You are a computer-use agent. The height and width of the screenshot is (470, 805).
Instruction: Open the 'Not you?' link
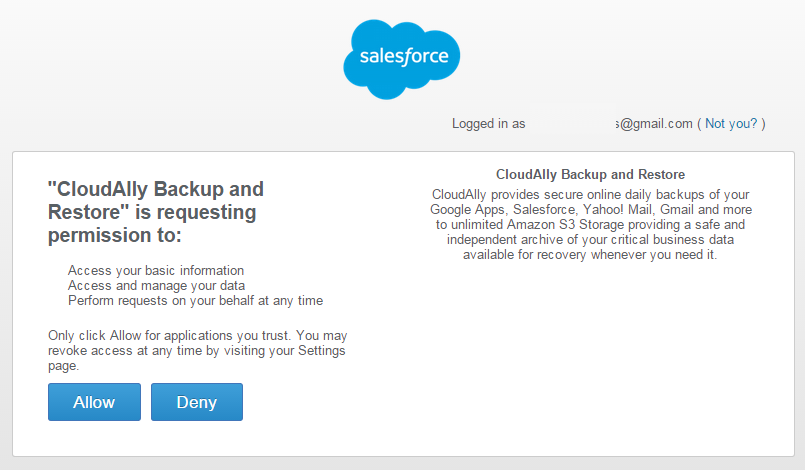point(731,123)
